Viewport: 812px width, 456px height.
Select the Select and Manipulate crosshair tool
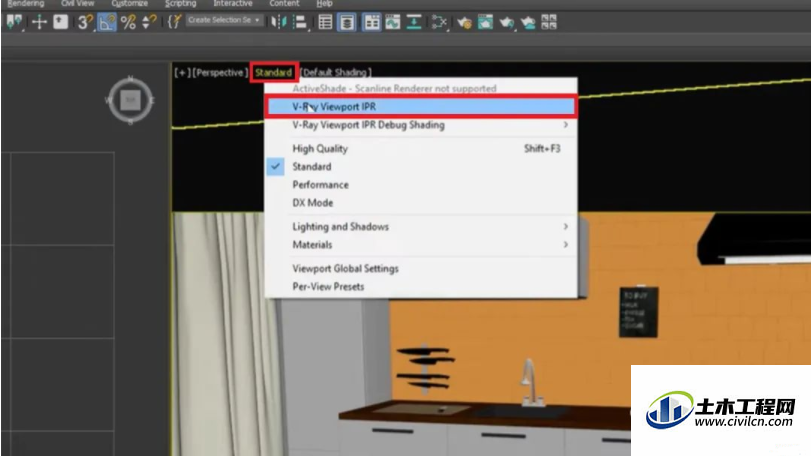[x=39, y=22]
